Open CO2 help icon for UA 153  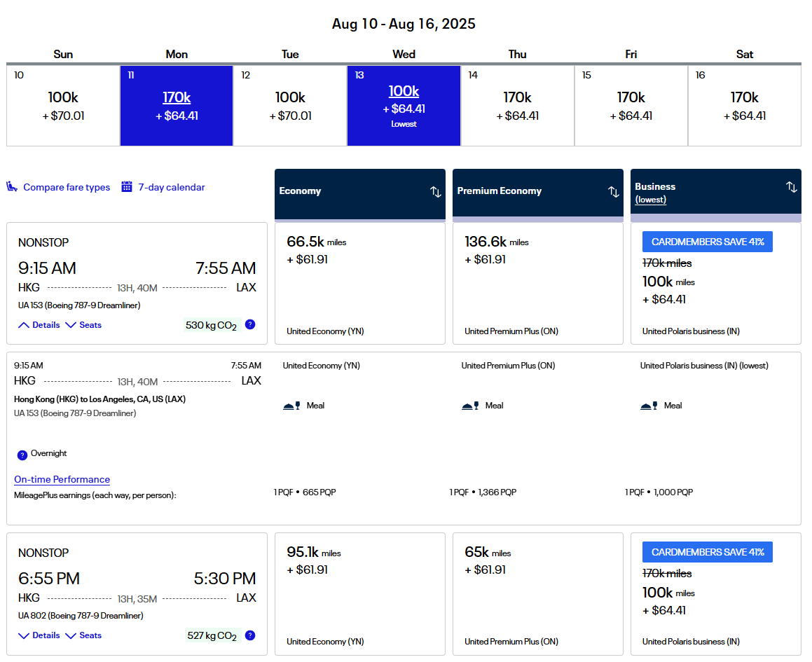tap(250, 324)
